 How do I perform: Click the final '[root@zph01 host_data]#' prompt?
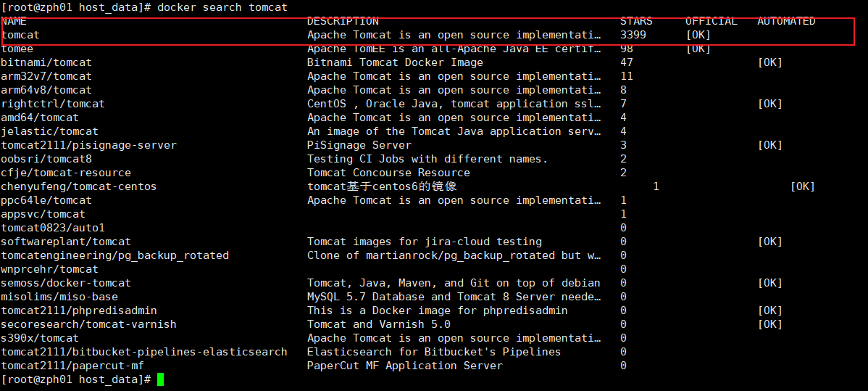76,379
